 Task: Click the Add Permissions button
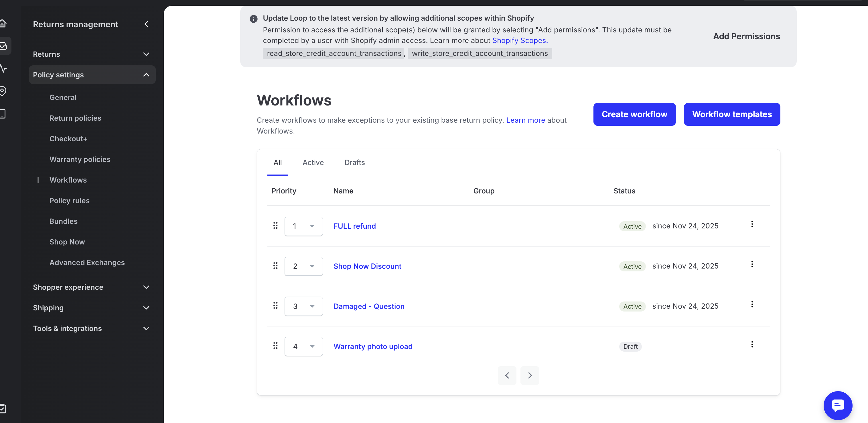746,36
